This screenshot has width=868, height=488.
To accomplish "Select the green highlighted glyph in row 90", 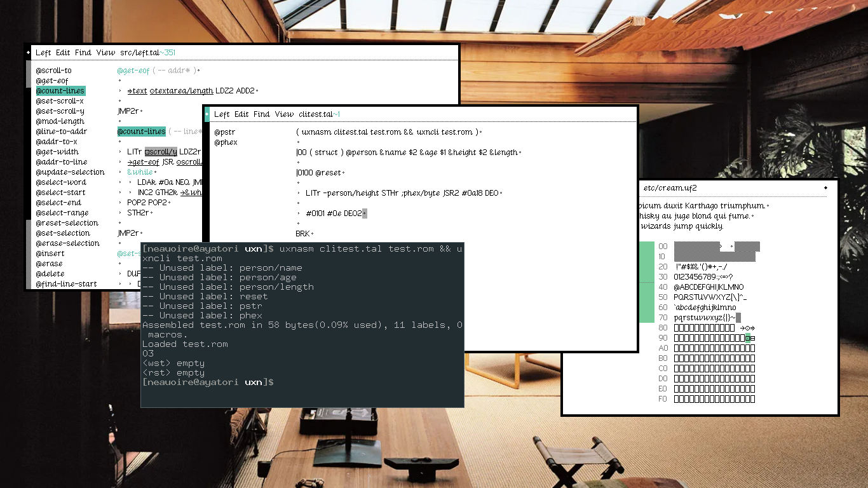I will click(x=748, y=338).
